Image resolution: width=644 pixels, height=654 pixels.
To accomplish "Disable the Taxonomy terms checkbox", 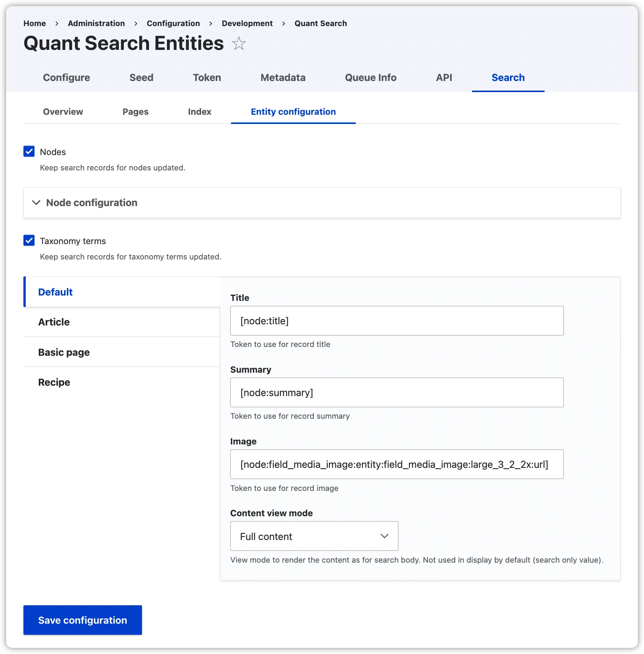I will [29, 241].
